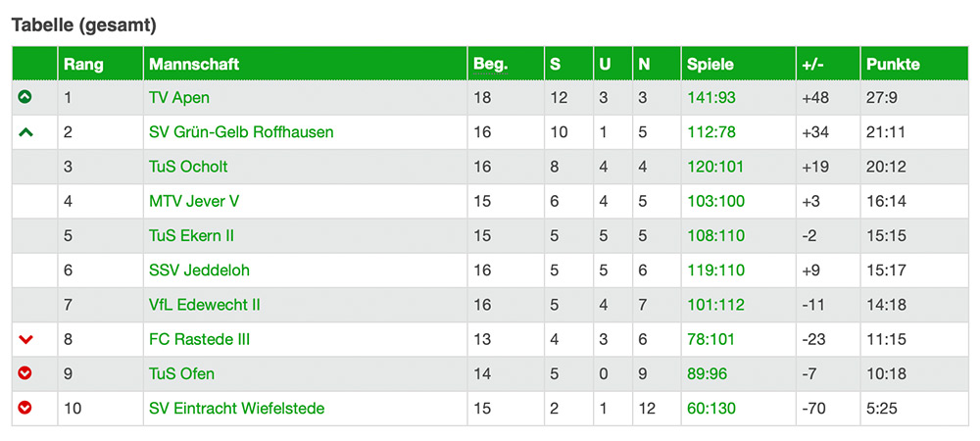The width and height of the screenshot is (980, 441).
Task: Open the TV Apen team link
Action: pos(178,98)
